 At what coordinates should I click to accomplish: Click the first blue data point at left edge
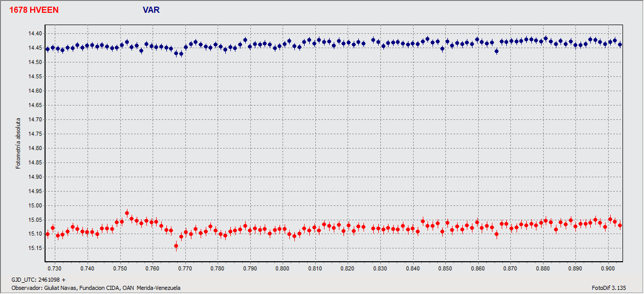pos(48,49)
